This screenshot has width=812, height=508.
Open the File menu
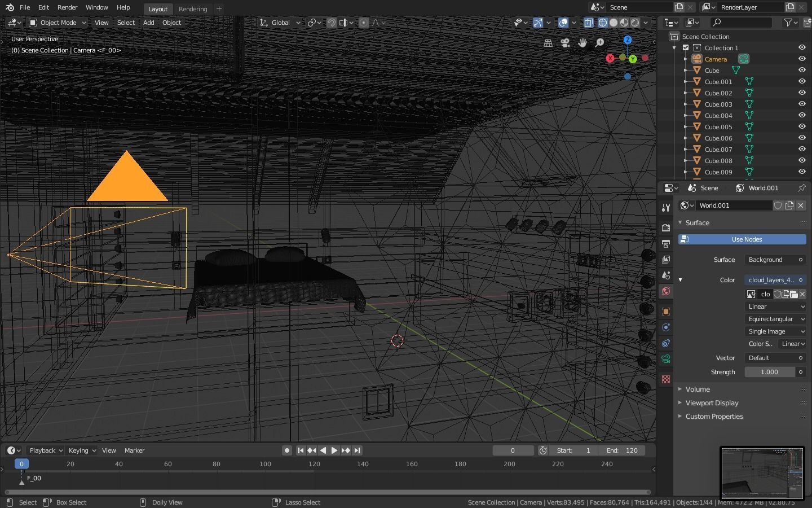tap(25, 7)
